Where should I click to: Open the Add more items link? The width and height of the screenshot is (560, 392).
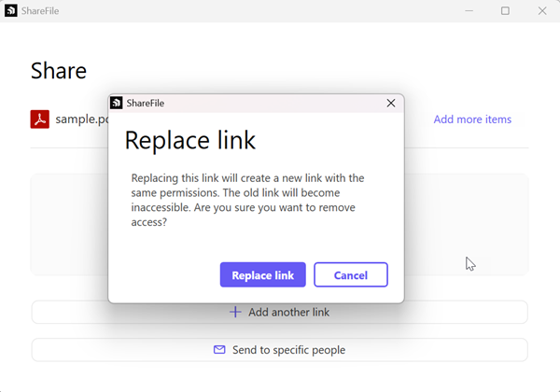472,119
